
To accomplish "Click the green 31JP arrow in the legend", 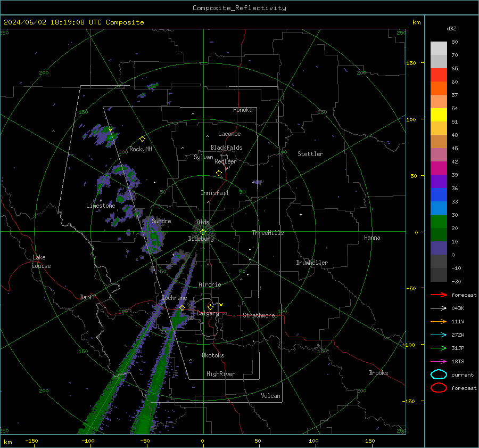I will point(439,348).
